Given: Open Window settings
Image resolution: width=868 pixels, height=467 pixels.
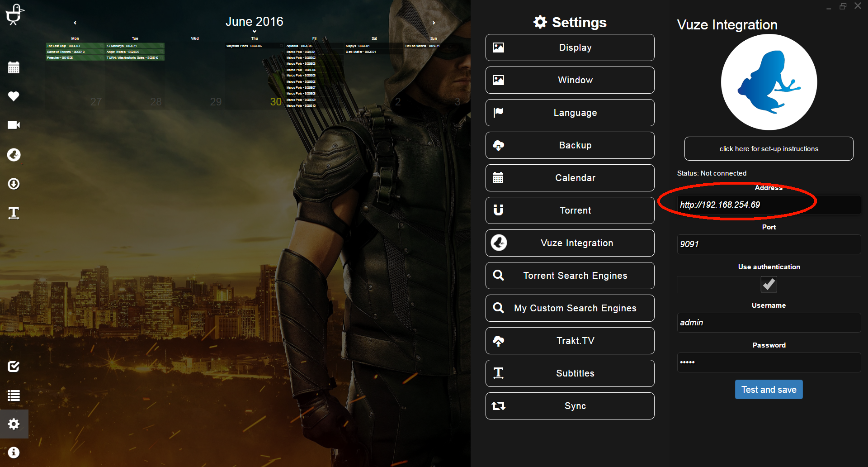Looking at the screenshot, I should tap(570, 80).
